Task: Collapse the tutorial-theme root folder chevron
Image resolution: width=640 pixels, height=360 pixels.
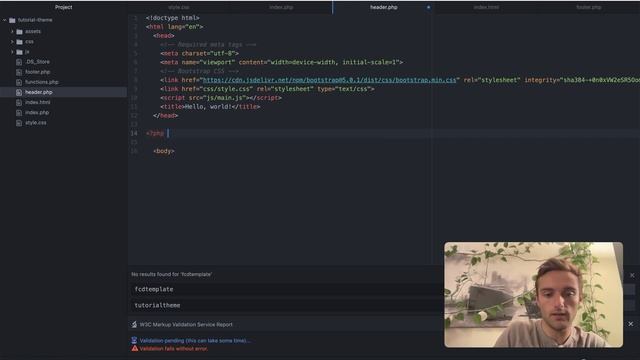Action: tap(4, 20)
